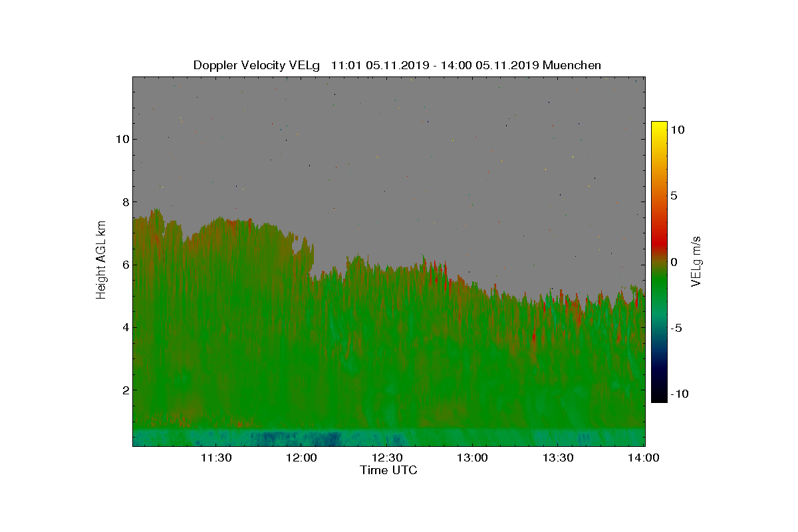Click the 12:30 time tick label

388,458
